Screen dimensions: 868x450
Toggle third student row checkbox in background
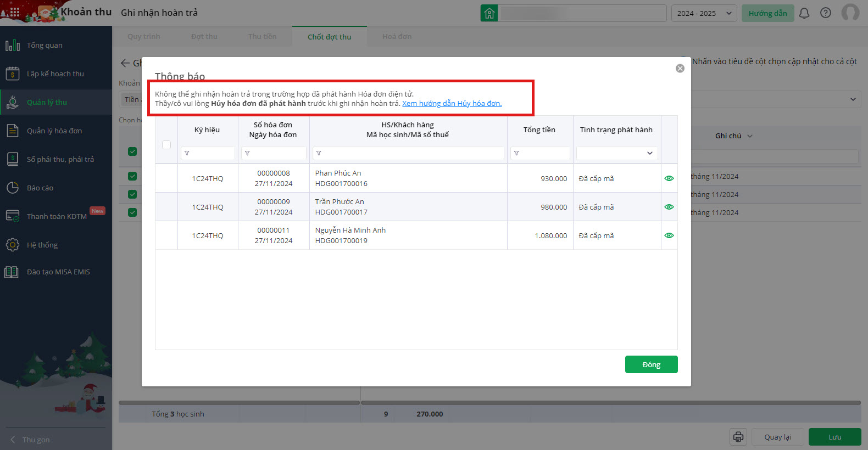(x=132, y=212)
